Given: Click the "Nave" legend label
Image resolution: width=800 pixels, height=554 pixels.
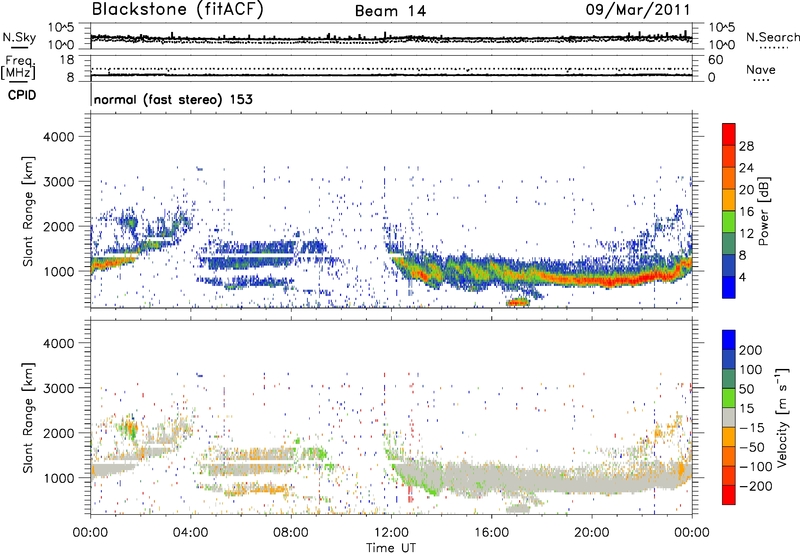Looking at the screenshot, I should click(761, 69).
